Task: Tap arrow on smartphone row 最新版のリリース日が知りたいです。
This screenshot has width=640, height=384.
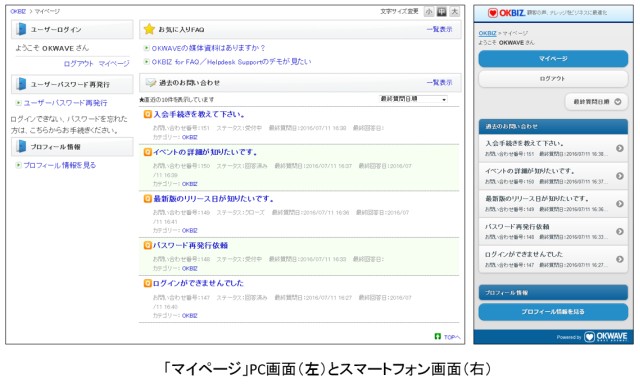Action: tap(620, 204)
